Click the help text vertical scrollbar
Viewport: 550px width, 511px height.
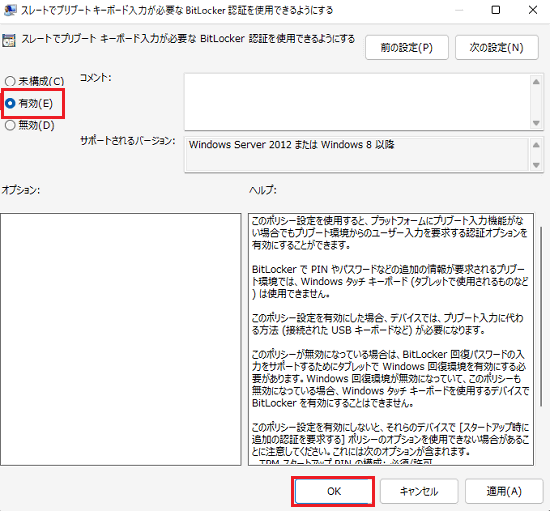point(542,316)
